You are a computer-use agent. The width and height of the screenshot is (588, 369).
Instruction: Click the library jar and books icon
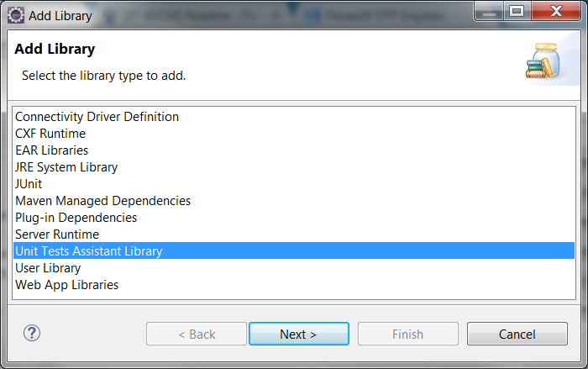(x=543, y=61)
